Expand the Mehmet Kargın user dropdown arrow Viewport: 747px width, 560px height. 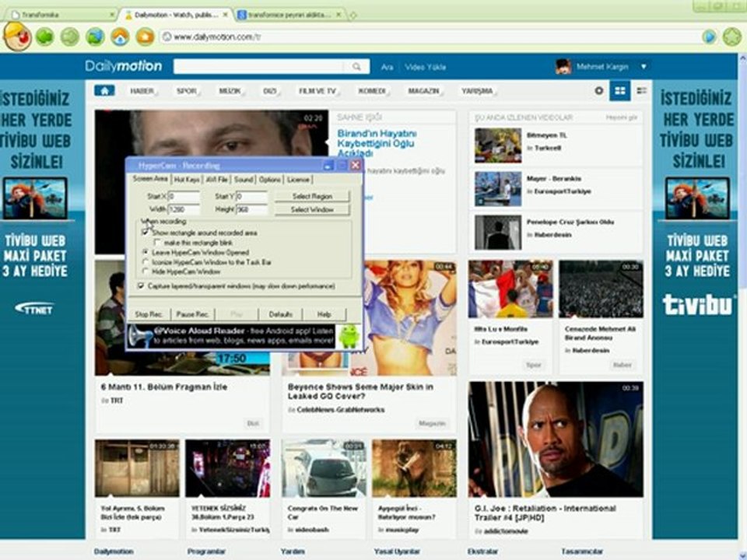(644, 67)
